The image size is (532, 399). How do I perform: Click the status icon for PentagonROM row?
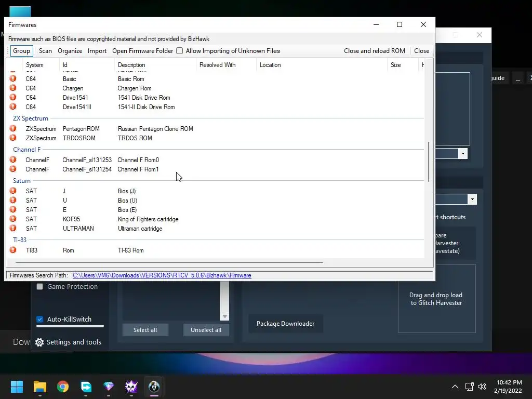pyautogui.click(x=13, y=128)
